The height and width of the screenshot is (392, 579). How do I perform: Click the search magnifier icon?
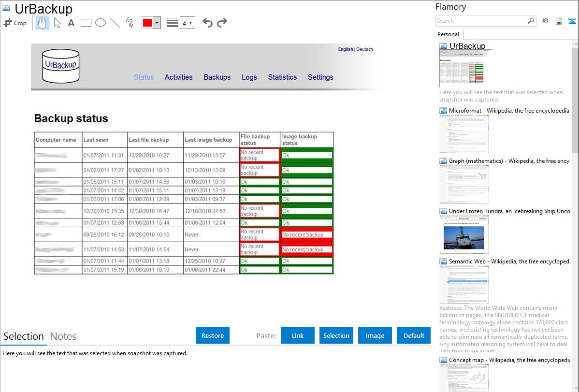[531, 21]
